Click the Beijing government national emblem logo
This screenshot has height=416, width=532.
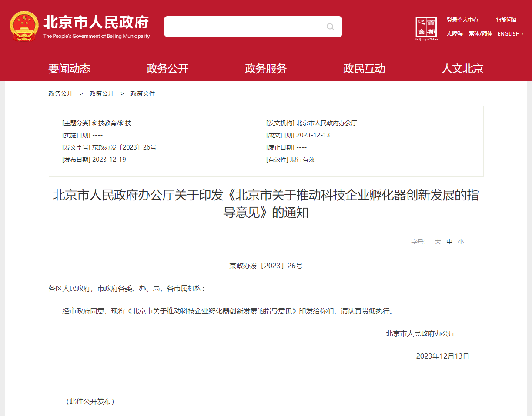[x=24, y=26]
